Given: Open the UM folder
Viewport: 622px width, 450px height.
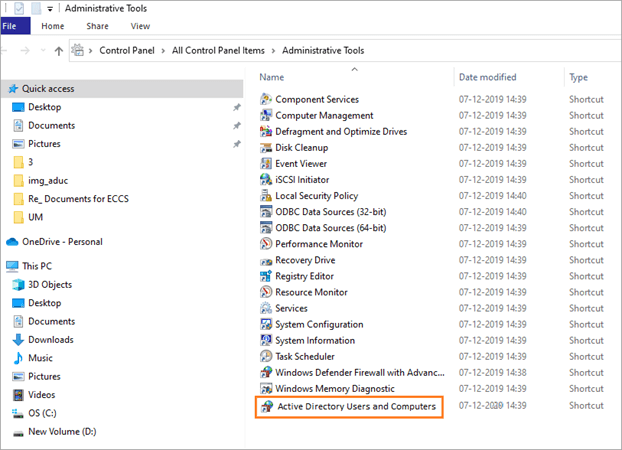Looking at the screenshot, I should coord(35,217).
